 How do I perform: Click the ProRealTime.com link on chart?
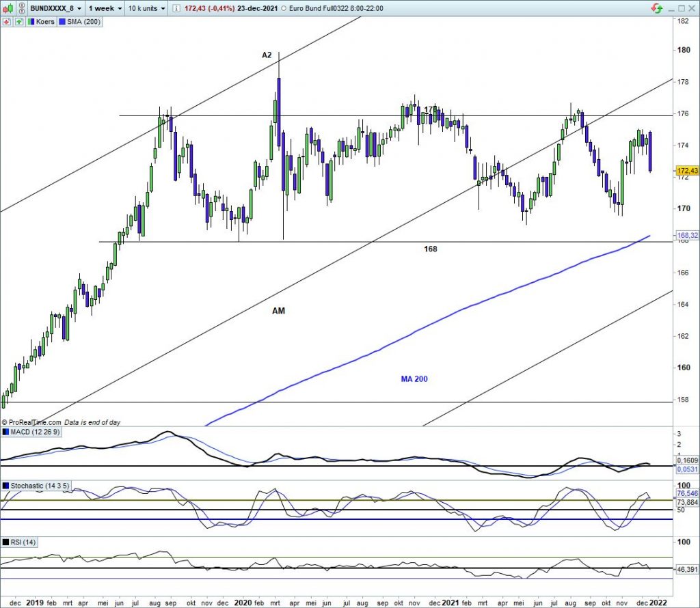(34, 423)
